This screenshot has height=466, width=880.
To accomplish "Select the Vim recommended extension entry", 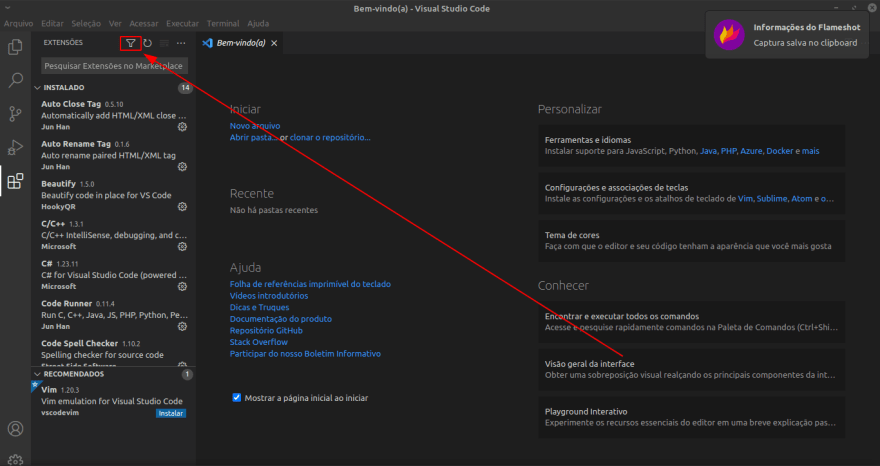I will click(x=114, y=401).
